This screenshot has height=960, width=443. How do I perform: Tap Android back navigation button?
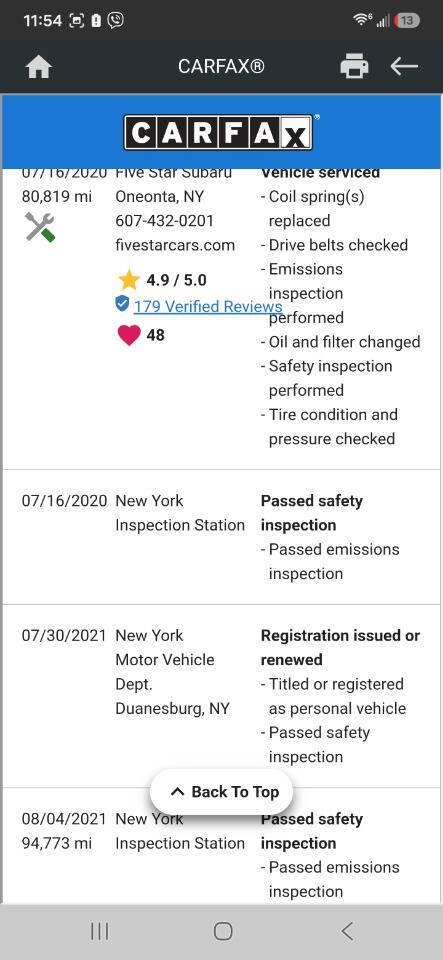[347, 931]
